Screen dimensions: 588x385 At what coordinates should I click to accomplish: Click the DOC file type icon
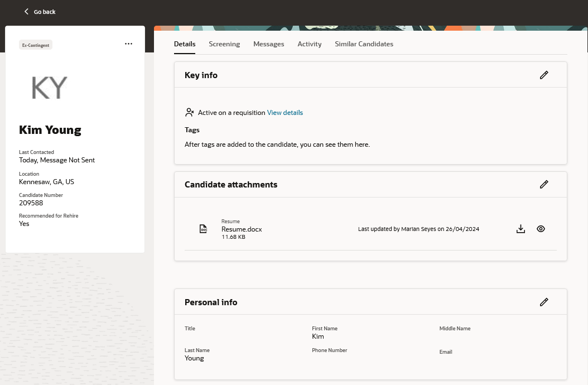coord(203,229)
